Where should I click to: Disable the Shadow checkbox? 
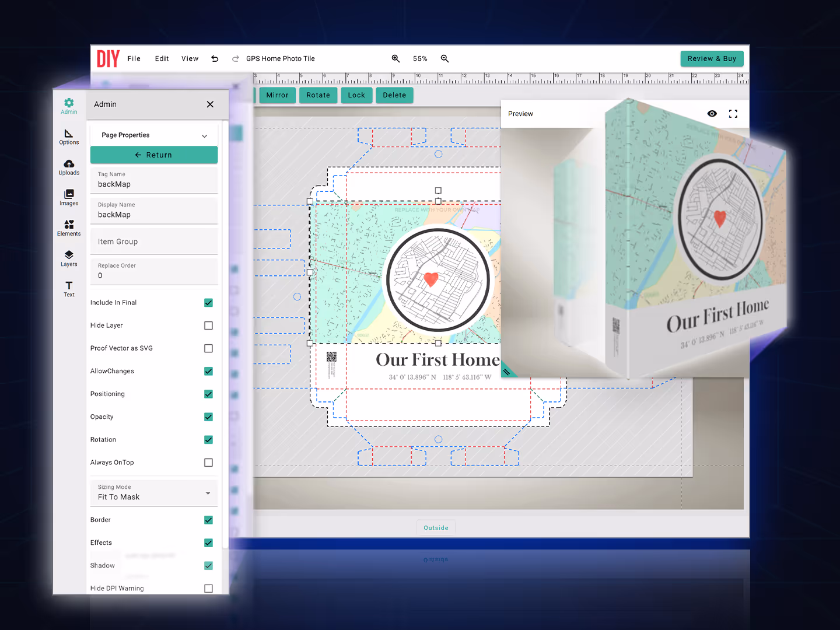point(208,565)
